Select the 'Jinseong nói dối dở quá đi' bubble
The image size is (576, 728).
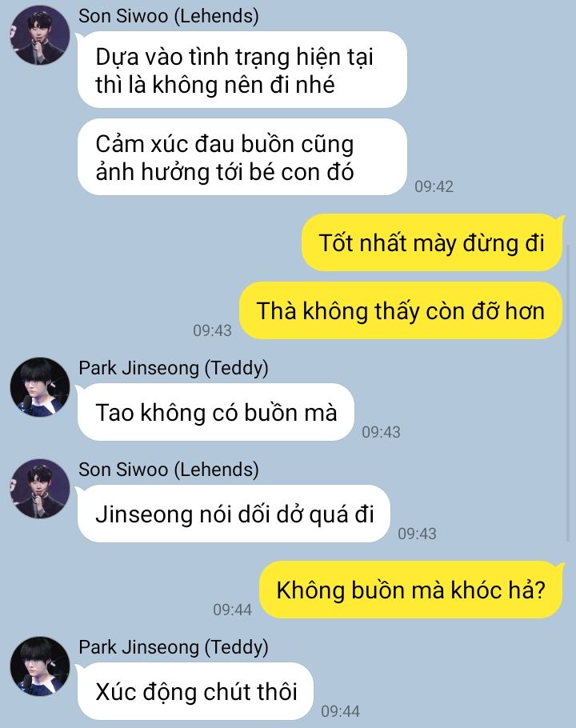click(x=234, y=514)
